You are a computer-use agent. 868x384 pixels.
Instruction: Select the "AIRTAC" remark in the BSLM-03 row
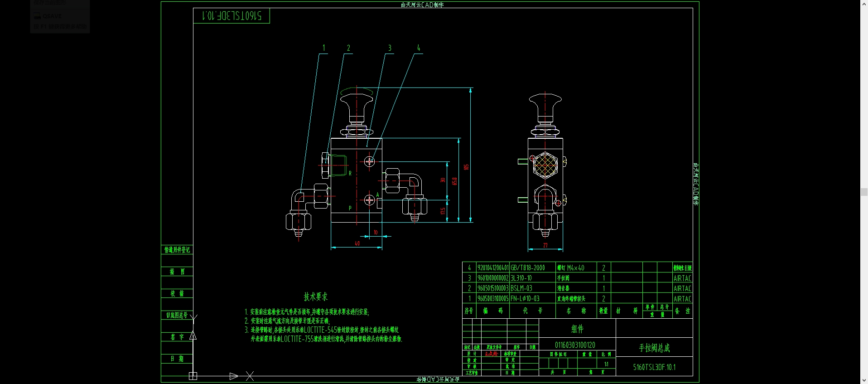(682, 288)
